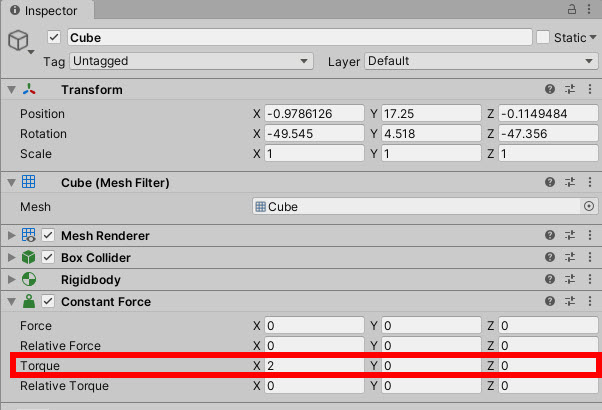Open Mesh Filter context menu
Screen dimensions: 602x410
590,182
